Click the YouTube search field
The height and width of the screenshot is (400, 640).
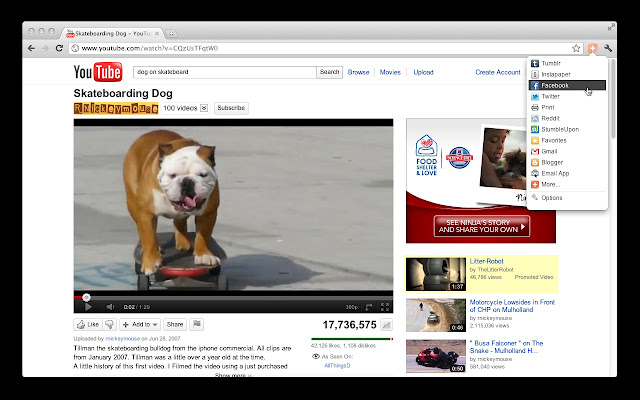[224, 72]
